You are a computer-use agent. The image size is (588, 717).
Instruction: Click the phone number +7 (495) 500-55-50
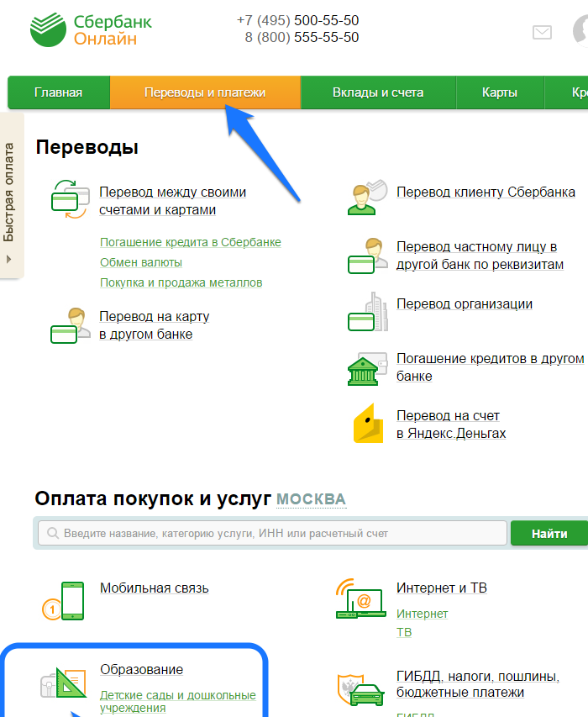coord(297,20)
